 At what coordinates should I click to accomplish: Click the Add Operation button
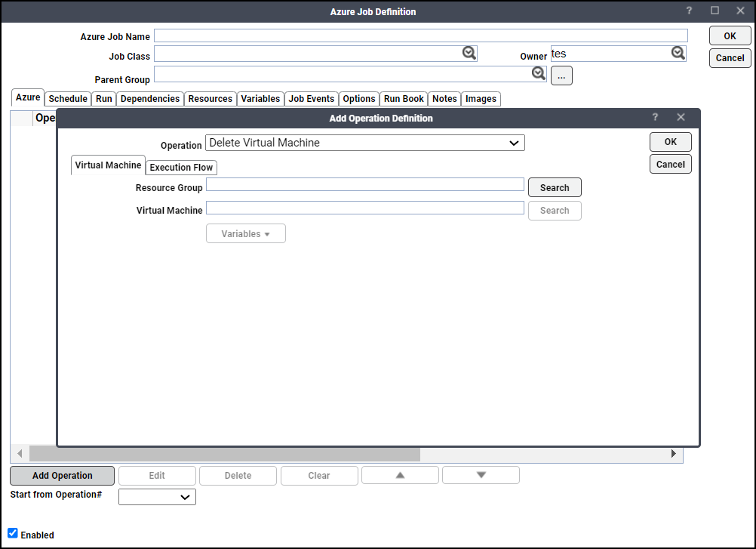coord(62,475)
